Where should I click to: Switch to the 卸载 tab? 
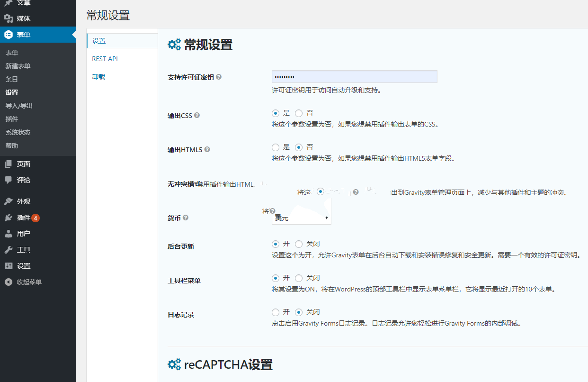pos(98,76)
